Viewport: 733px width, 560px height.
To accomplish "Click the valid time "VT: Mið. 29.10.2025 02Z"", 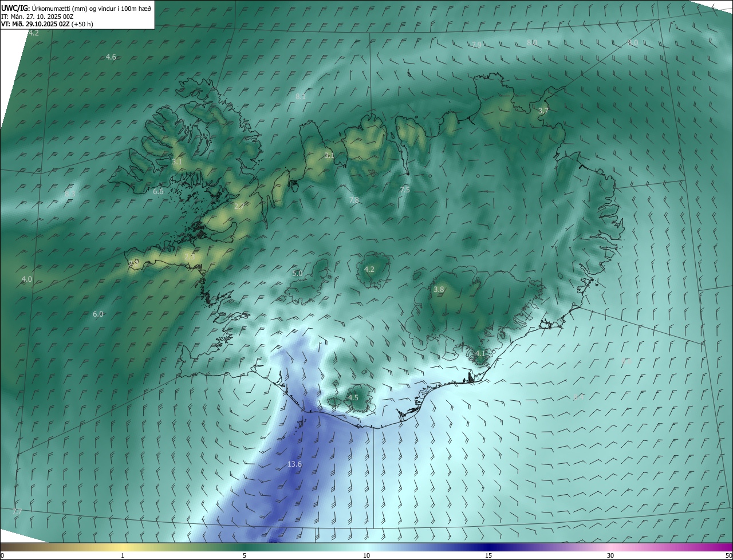I will click(35, 24).
